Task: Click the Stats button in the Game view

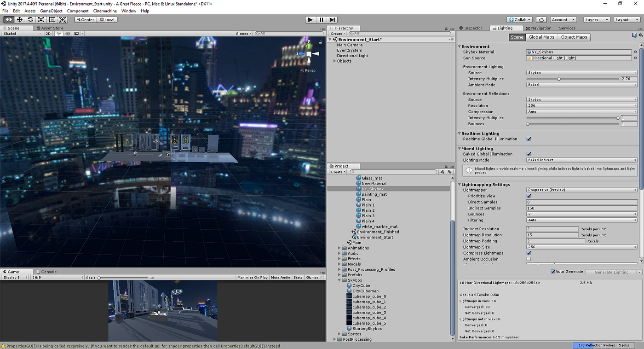Action: pyautogui.click(x=298, y=277)
